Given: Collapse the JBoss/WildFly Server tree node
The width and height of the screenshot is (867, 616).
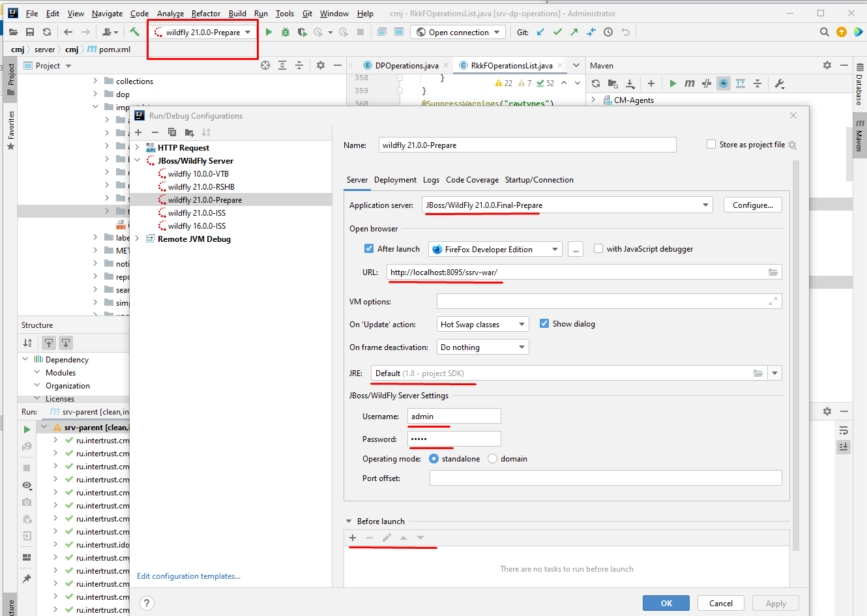Looking at the screenshot, I should point(138,160).
